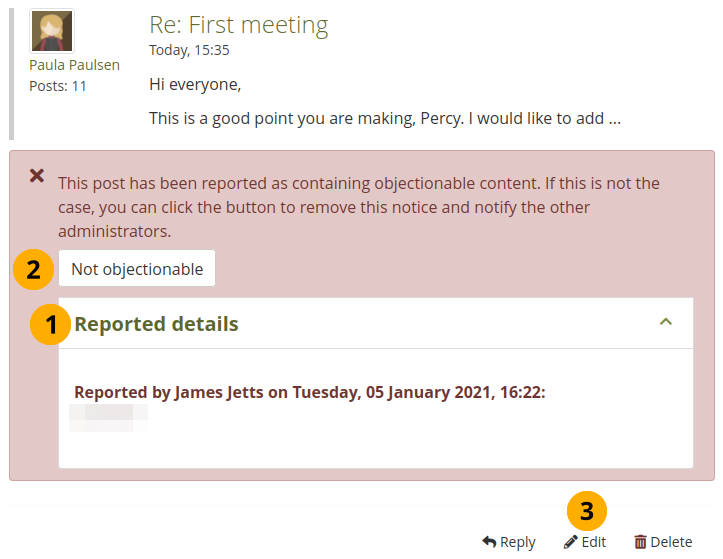Open the Re: First meeting post title

(x=238, y=25)
